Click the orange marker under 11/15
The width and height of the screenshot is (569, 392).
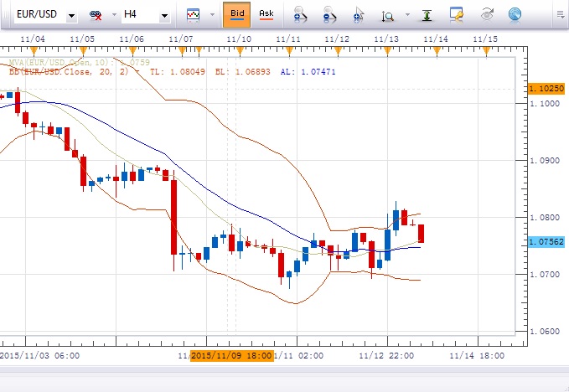(x=486, y=51)
